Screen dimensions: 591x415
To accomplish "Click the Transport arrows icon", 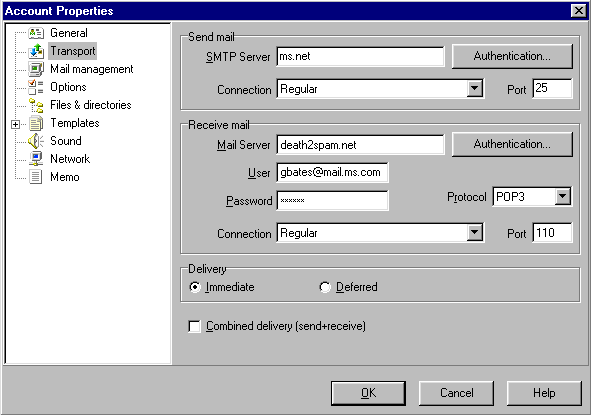I will pyautogui.click(x=36, y=51).
